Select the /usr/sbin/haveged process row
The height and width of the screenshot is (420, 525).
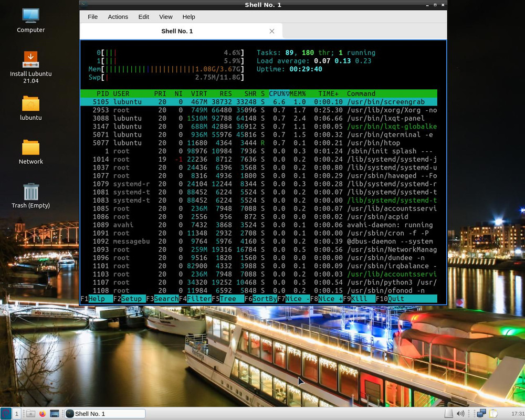click(x=258, y=176)
